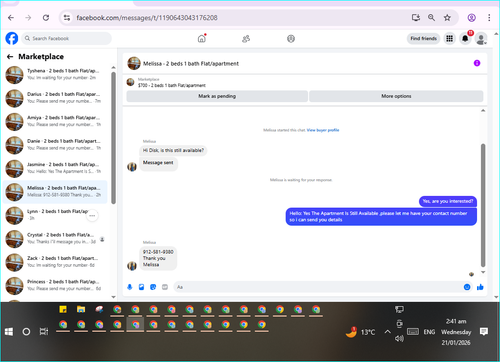Bookmark this page with the star
Image resolution: width=500 pixels, height=362 pixels.
tap(447, 18)
